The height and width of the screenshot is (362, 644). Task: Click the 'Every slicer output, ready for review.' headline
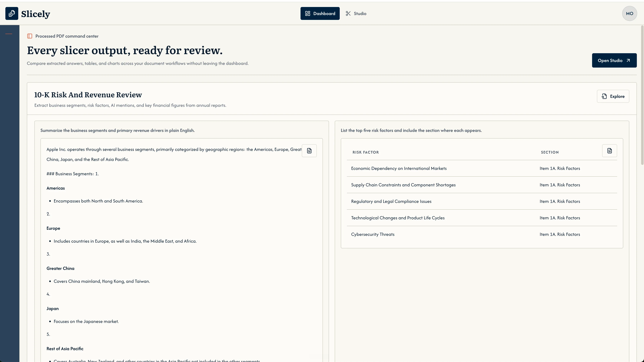(125, 50)
